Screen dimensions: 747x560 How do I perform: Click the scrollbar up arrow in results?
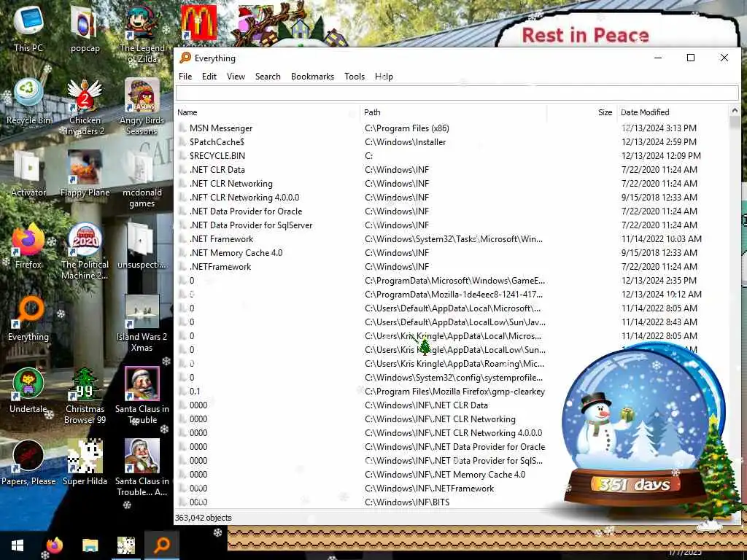[734, 111]
